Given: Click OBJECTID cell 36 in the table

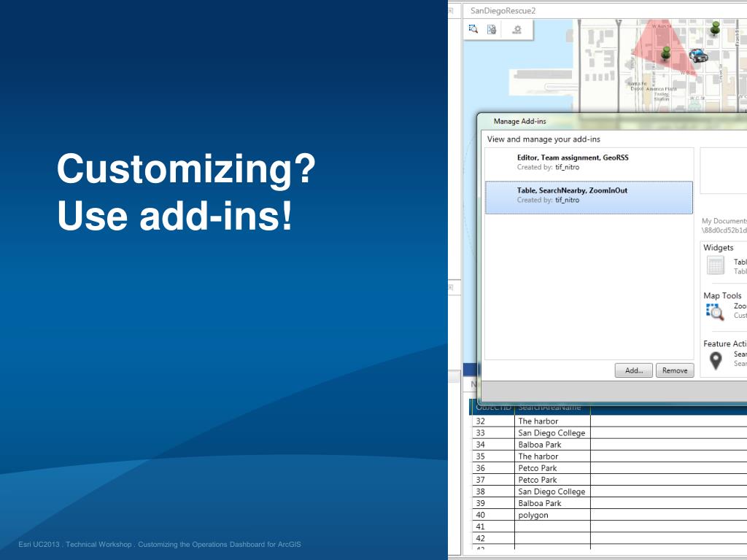Looking at the screenshot, I should tap(493, 468).
